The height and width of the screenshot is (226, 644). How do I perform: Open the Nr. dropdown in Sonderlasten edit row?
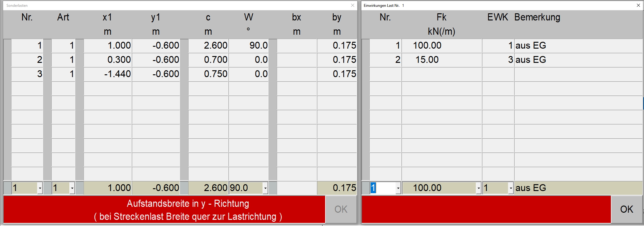(x=40, y=188)
